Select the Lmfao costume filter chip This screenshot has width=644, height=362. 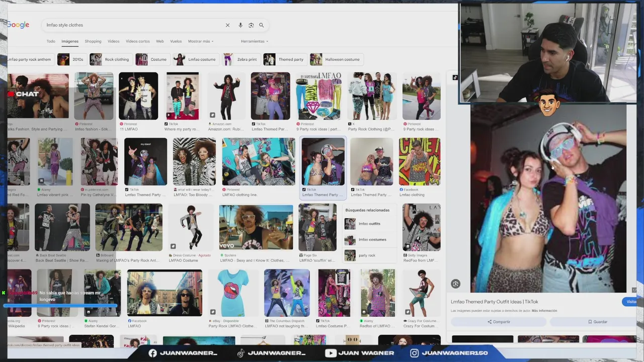tap(195, 59)
